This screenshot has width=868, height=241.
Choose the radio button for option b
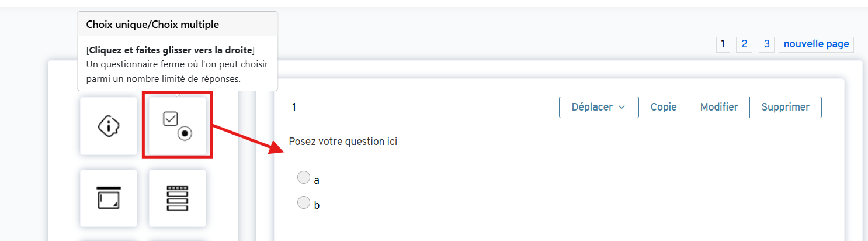[304, 202]
